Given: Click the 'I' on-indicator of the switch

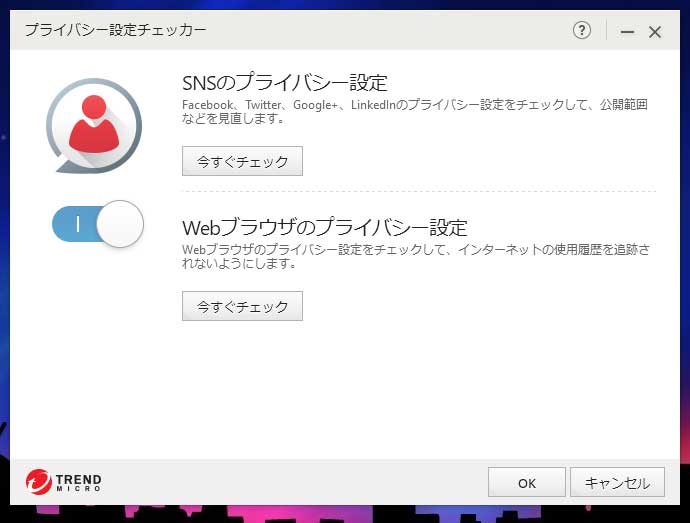Looking at the screenshot, I should tap(77, 224).
